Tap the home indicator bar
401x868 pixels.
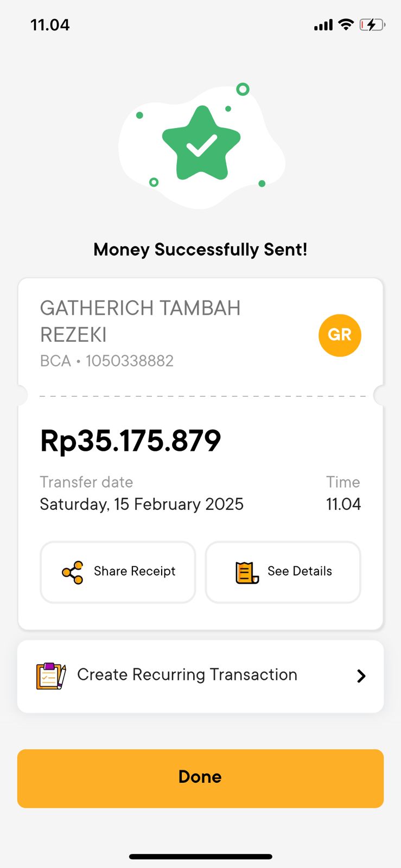coord(200,857)
